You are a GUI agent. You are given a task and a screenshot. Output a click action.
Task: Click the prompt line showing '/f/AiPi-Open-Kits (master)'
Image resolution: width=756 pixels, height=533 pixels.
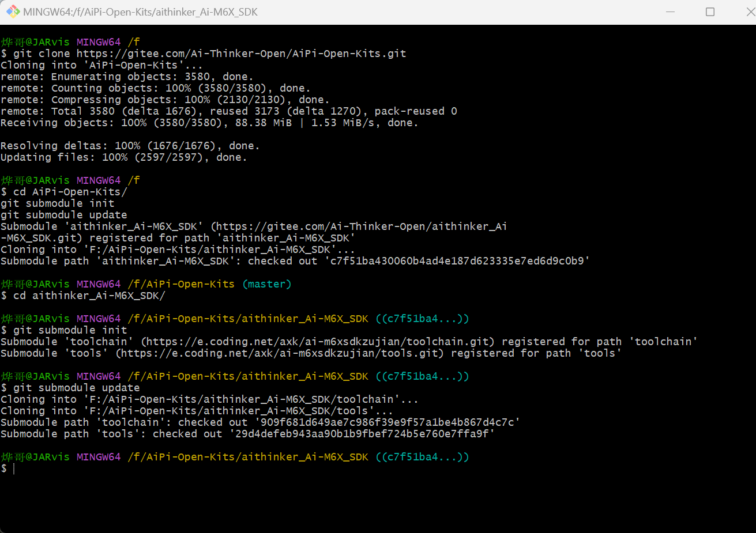pos(146,284)
